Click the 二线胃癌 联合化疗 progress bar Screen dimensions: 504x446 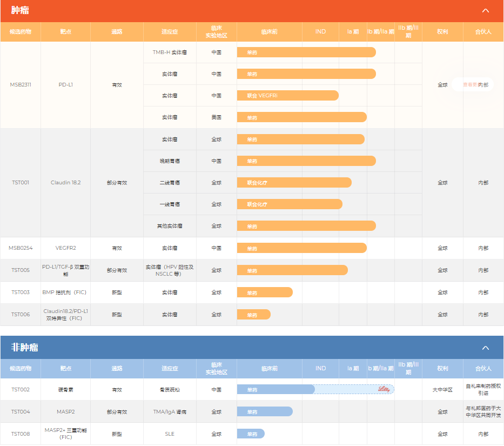point(294,183)
